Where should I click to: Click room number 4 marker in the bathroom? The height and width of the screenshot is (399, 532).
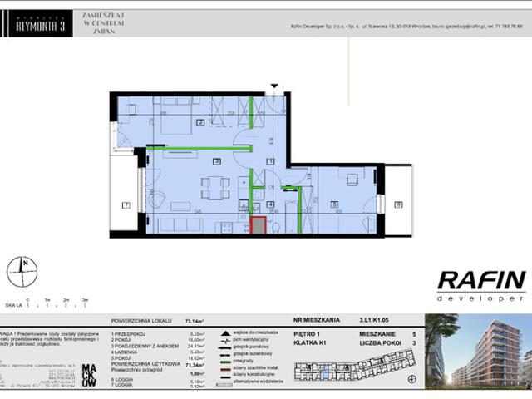270,204
